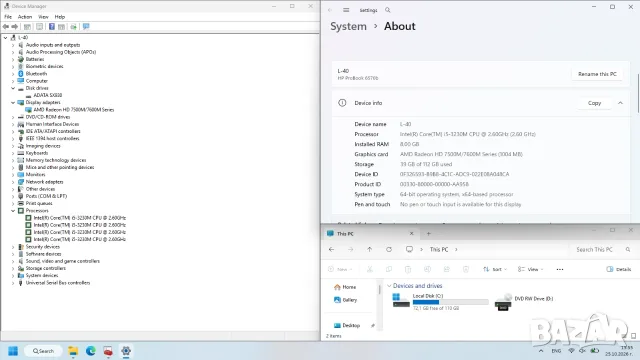
Task: Open the See more ellipsis menu
Action: pyautogui.click(x=560, y=269)
